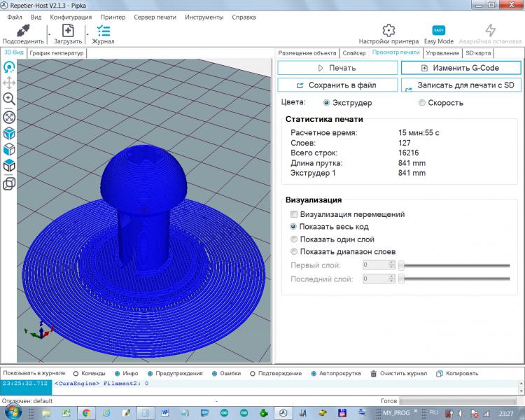Expand the dropdown arrow beside Подсоединить

[49, 34]
